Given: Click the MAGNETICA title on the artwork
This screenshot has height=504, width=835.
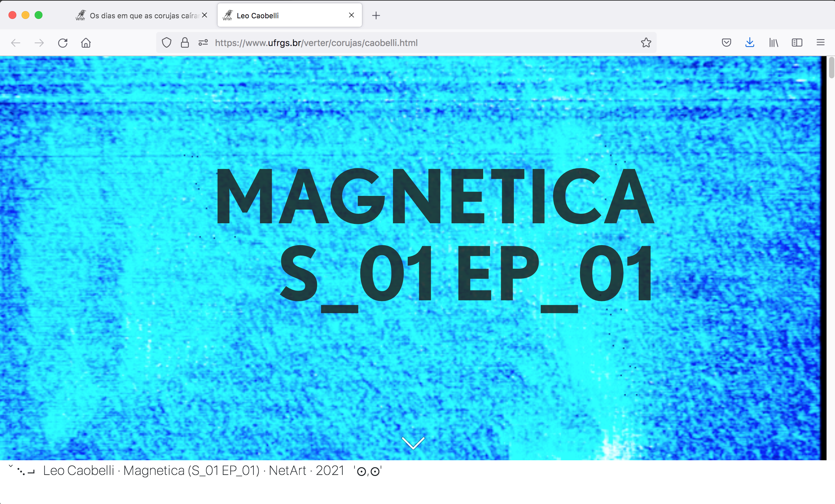Looking at the screenshot, I should (435, 197).
